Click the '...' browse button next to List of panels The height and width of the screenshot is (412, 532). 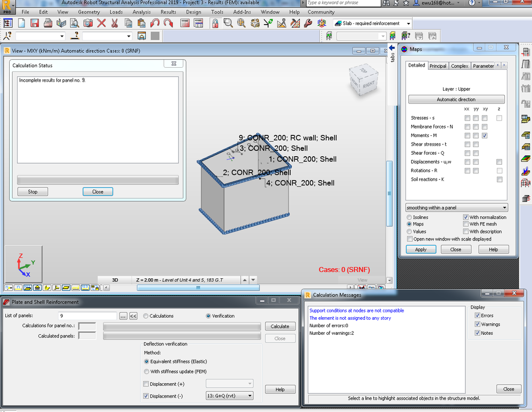123,316
